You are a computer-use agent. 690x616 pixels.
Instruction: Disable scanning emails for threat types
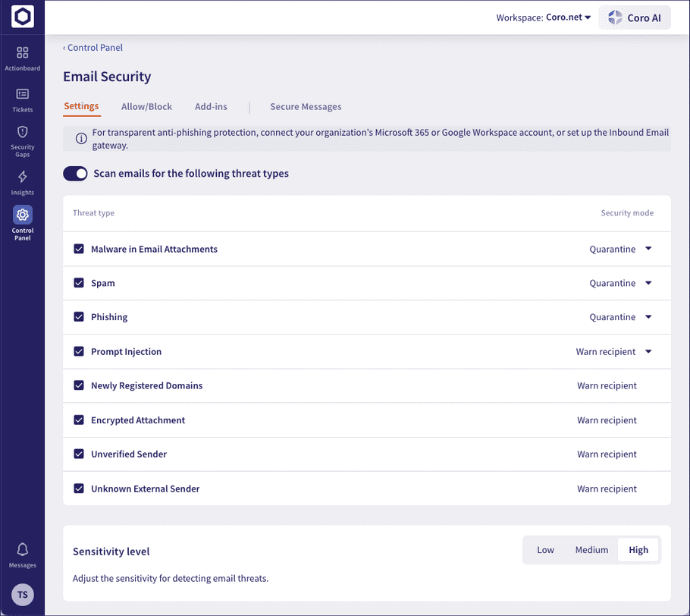[75, 173]
